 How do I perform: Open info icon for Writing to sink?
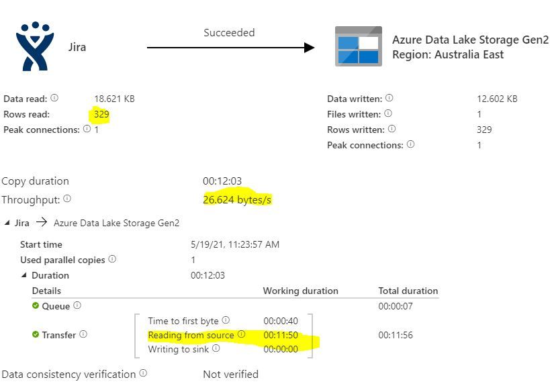(216, 348)
